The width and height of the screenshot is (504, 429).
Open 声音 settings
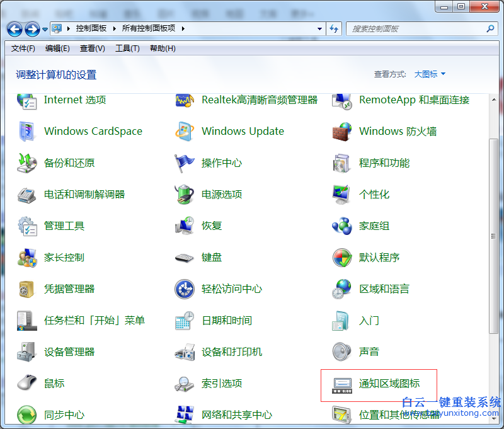[368, 352]
